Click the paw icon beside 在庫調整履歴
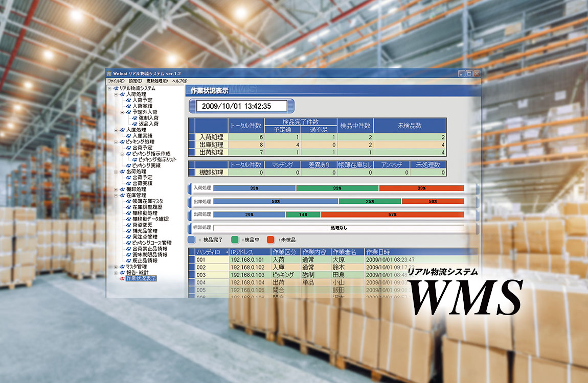This screenshot has height=383, width=588. coord(129,207)
